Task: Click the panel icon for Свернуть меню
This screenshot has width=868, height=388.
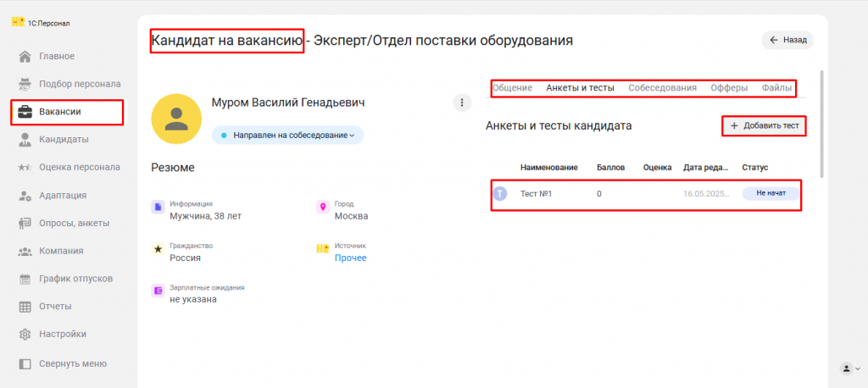Action: [x=25, y=363]
